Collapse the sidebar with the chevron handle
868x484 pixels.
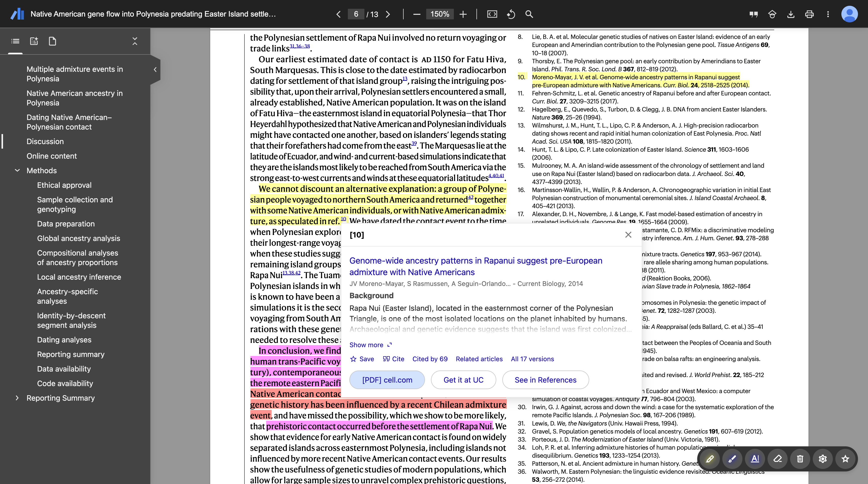click(155, 70)
